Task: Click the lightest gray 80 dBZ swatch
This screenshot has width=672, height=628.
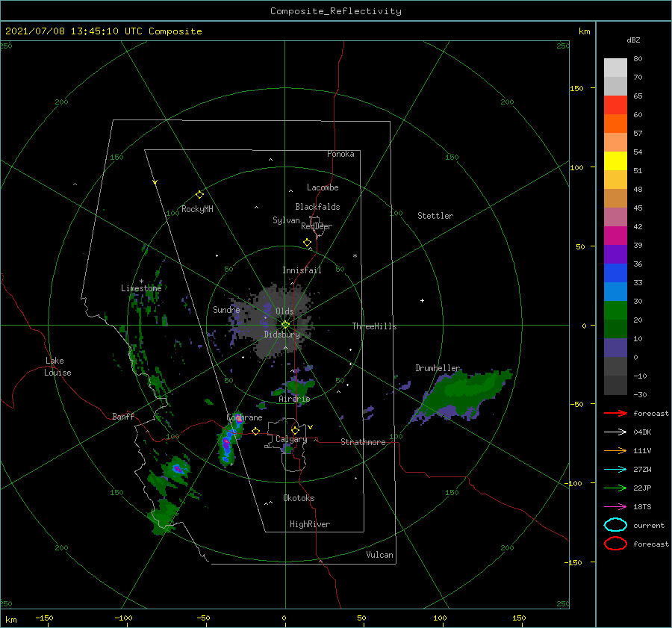Action: click(615, 67)
